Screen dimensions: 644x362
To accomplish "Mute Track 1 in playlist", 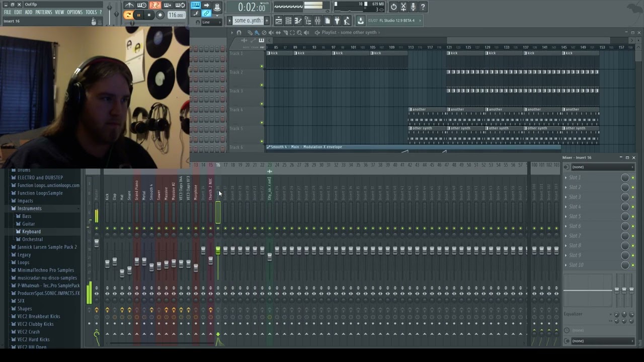I will coord(262,66).
